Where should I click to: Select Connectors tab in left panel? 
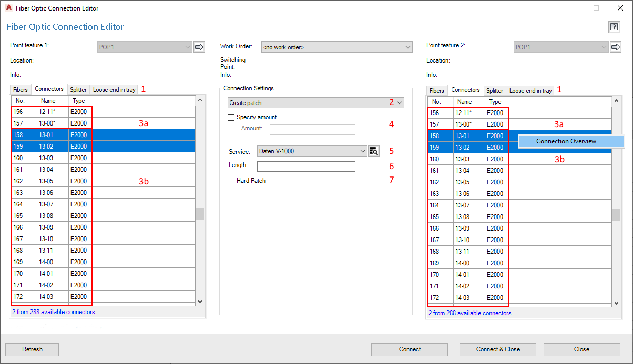(x=49, y=89)
